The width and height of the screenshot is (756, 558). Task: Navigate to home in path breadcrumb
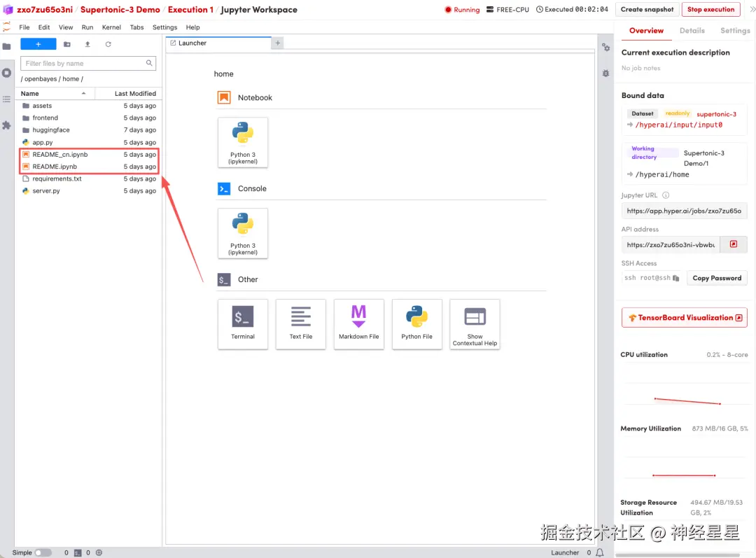pyautogui.click(x=71, y=79)
